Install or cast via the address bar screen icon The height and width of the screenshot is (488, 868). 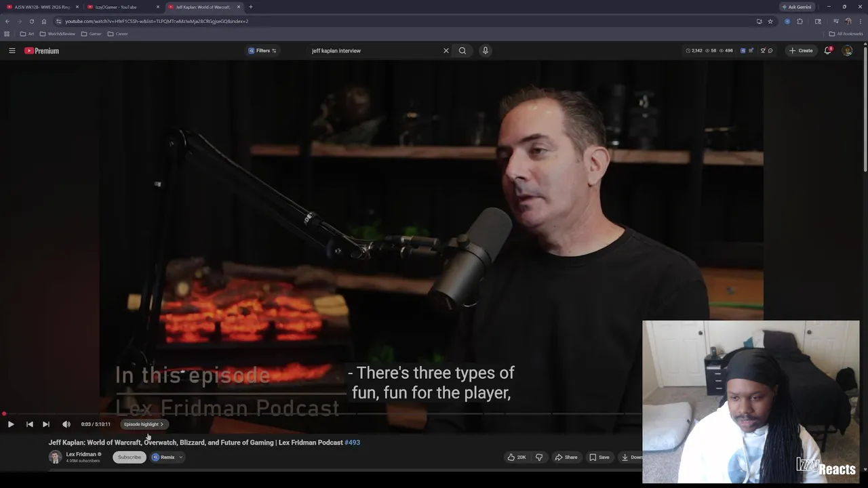[x=759, y=21]
